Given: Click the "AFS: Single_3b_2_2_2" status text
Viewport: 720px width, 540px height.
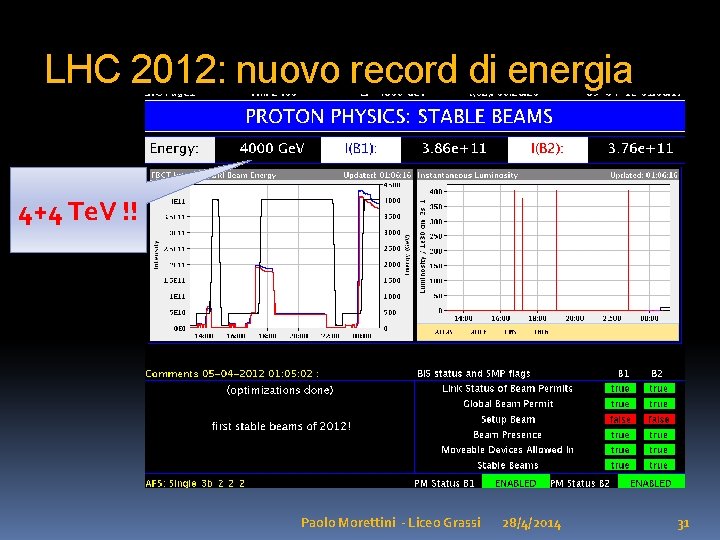Looking at the screenshot, I should click(x=195, y=483).
